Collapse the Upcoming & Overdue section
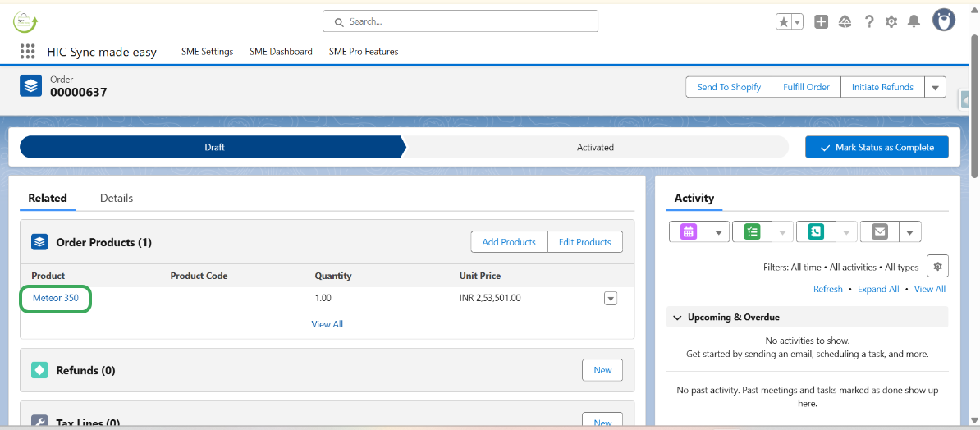Image resolution: width=980 pixels, height=430 pixels. 677,318
